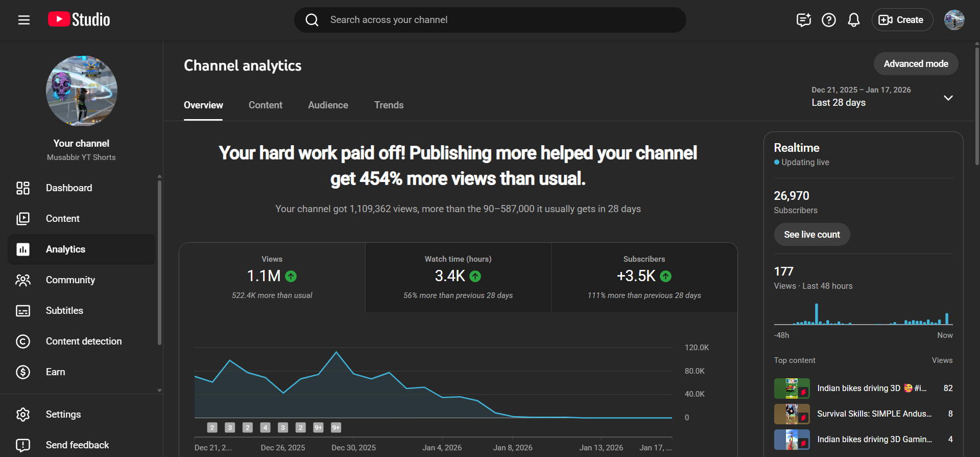
Task: Open Subtitles in the sidebar
Action: pyautogui.click(x=64, y=310)
